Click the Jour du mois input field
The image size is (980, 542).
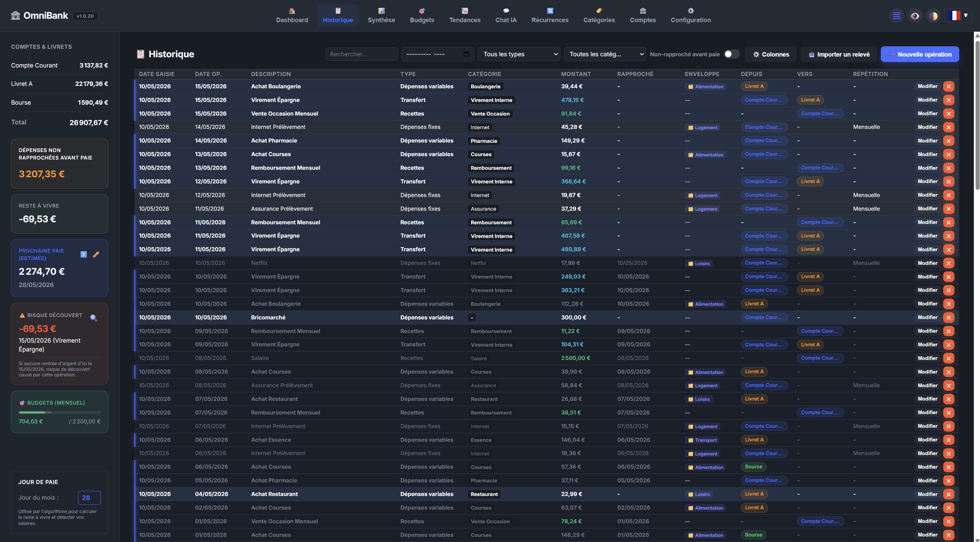click(89, 497)
